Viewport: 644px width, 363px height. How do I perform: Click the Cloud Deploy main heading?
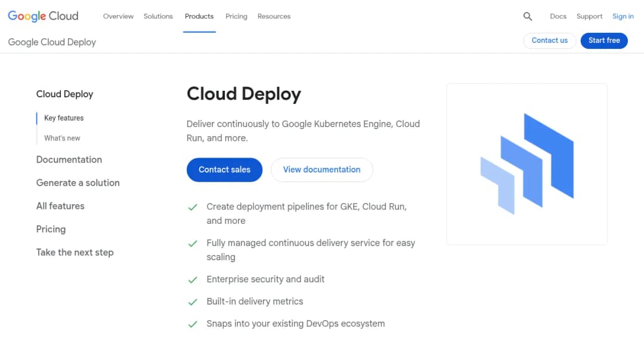pos(244,94)
